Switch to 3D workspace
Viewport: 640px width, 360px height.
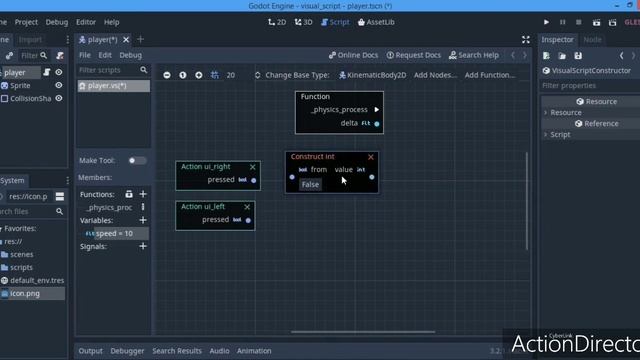[x=303, y=22]
